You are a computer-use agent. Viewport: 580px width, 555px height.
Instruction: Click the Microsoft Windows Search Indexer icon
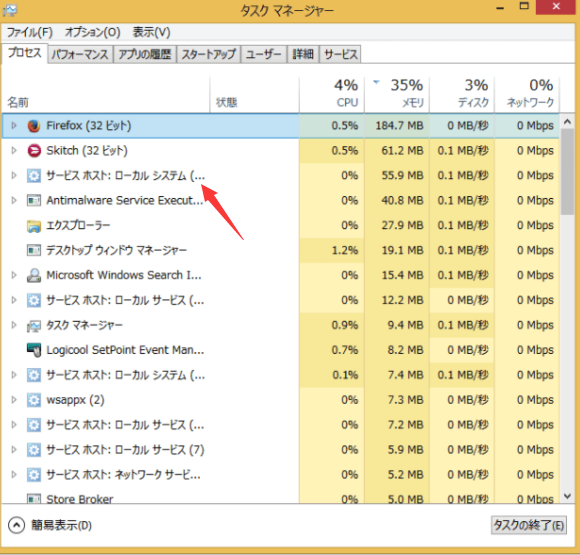pyautogui.click(x=34, y=275)
